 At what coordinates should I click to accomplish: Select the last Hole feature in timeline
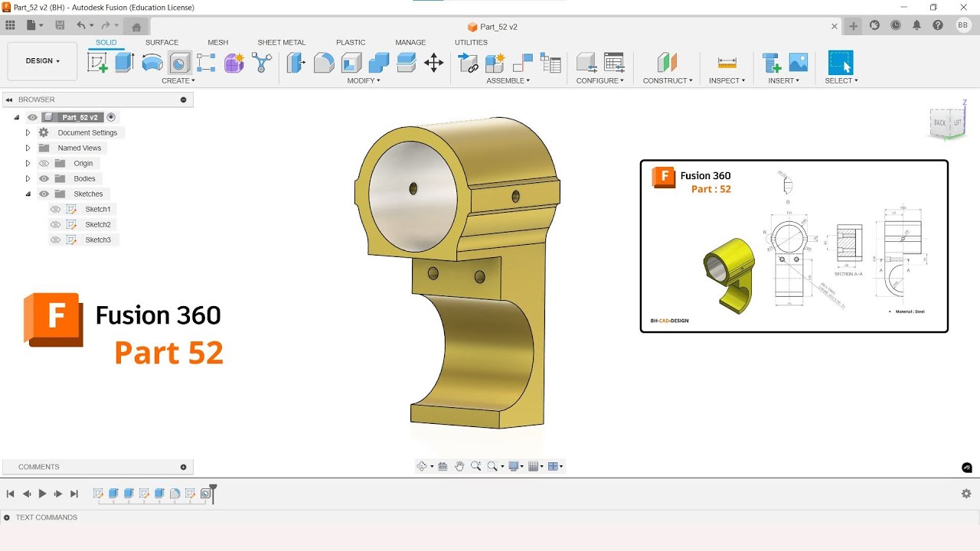(205, 494)
